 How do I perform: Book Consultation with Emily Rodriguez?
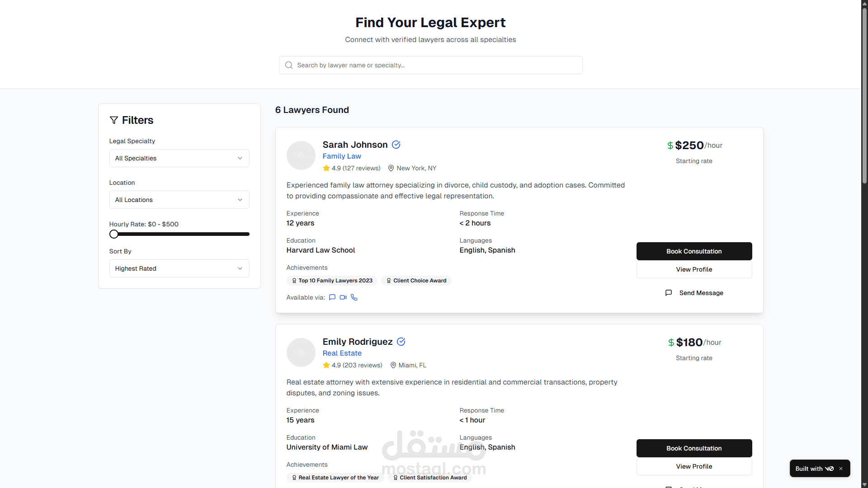click(x=694, y=448)
